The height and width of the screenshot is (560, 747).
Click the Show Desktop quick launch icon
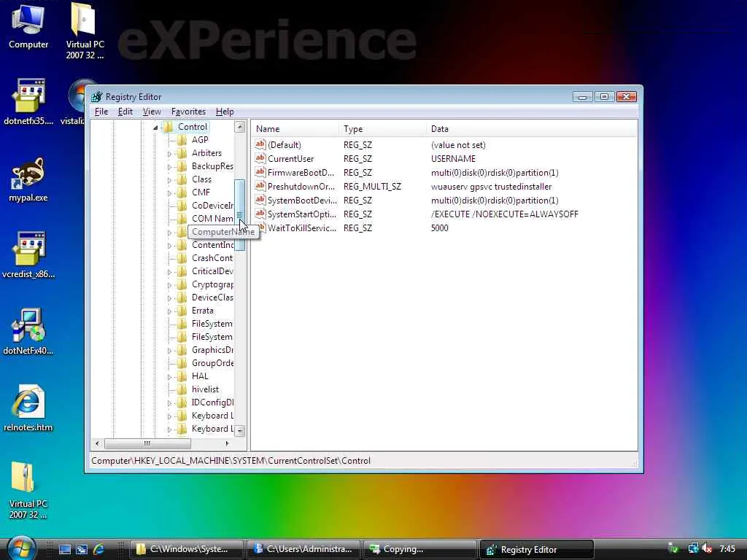click(65, 549)
